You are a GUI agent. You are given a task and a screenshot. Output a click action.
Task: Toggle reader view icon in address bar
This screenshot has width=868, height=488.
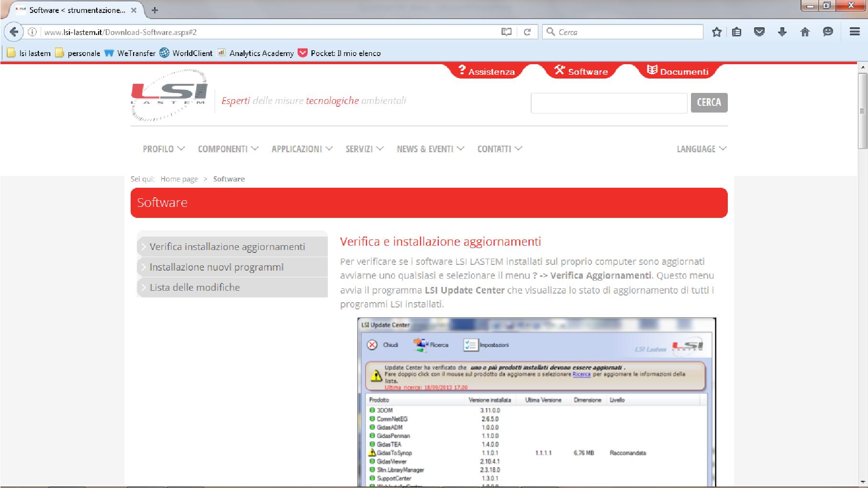pos(506,32)
